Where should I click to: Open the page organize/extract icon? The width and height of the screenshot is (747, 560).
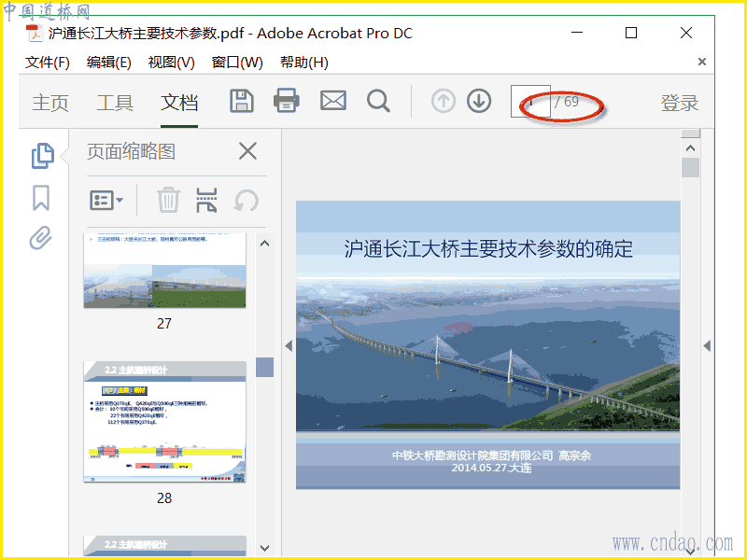click(206, 200)
